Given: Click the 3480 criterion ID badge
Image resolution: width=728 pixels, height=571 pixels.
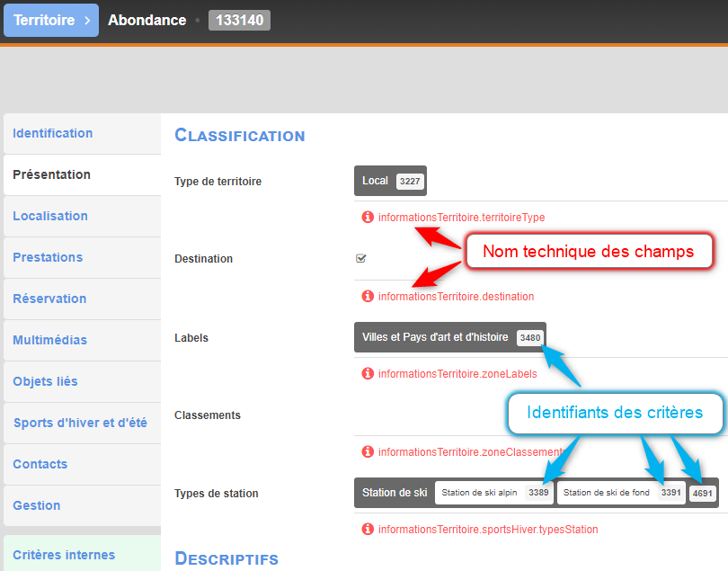Looking at the screenshot, I should [x=529, y=338].
